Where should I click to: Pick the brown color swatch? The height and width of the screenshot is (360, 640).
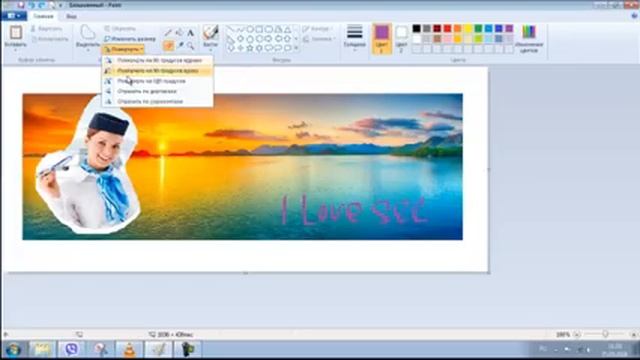437,39
